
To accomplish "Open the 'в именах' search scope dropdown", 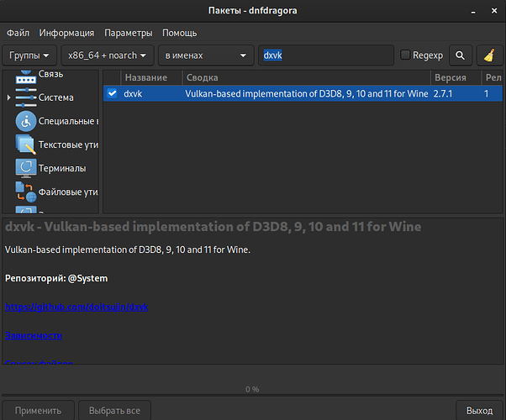I will (207, 55).
